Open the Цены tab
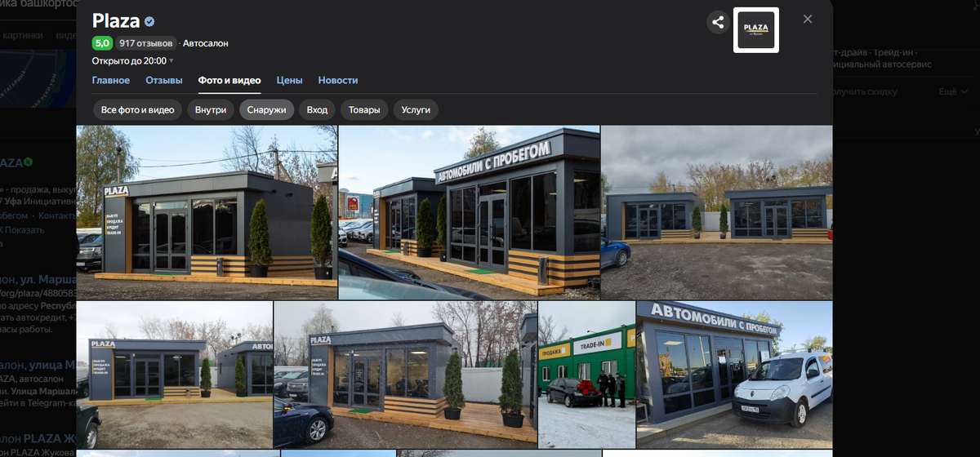 pos(289,80)
